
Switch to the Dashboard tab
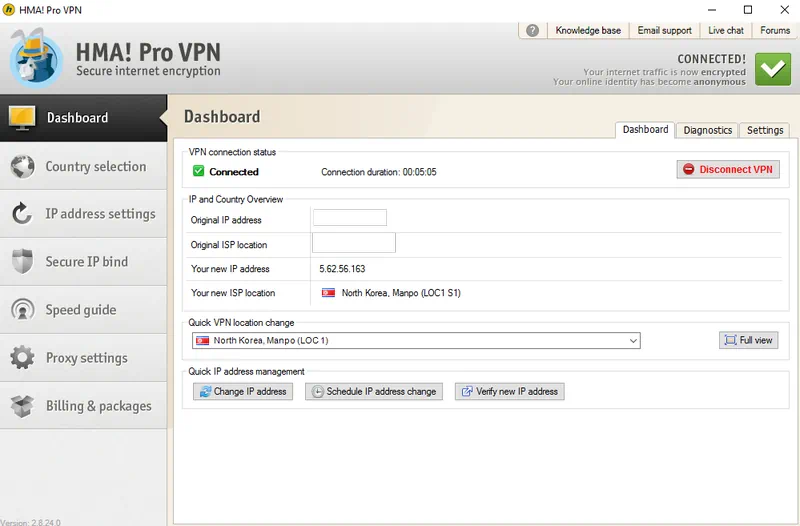pos(645,130)
